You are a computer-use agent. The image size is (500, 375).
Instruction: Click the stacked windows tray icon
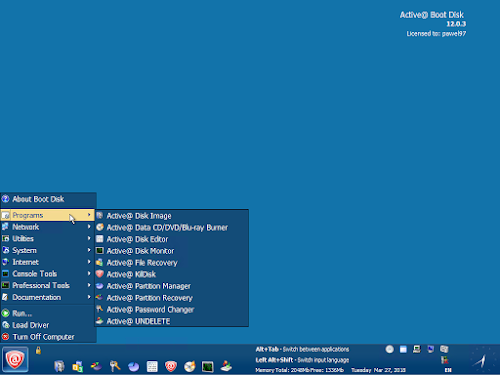point(444,349)
